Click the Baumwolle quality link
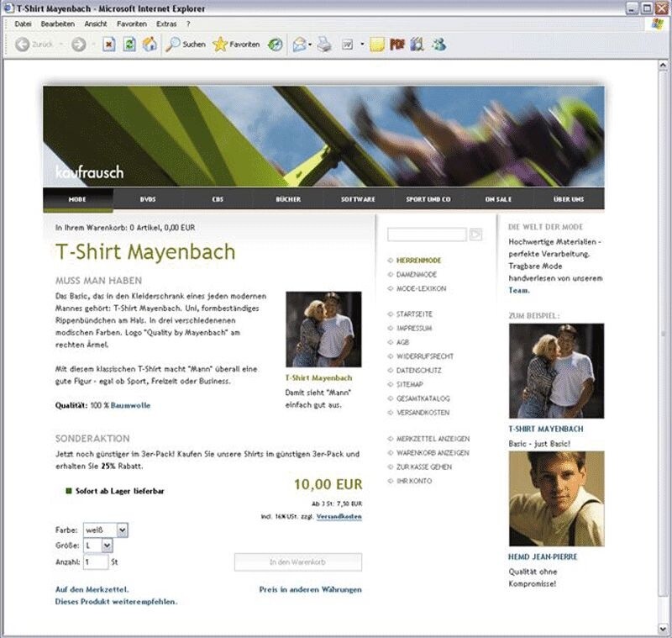This screenshot has width=672, height=638. 130,406
